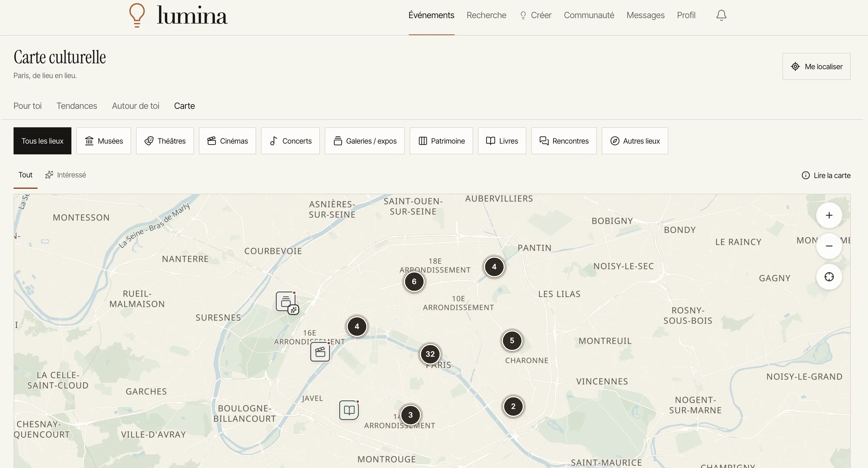Screen dimensions: 868x468
Task: Click the lumina lightbulb logo icon
Action: 137,15
